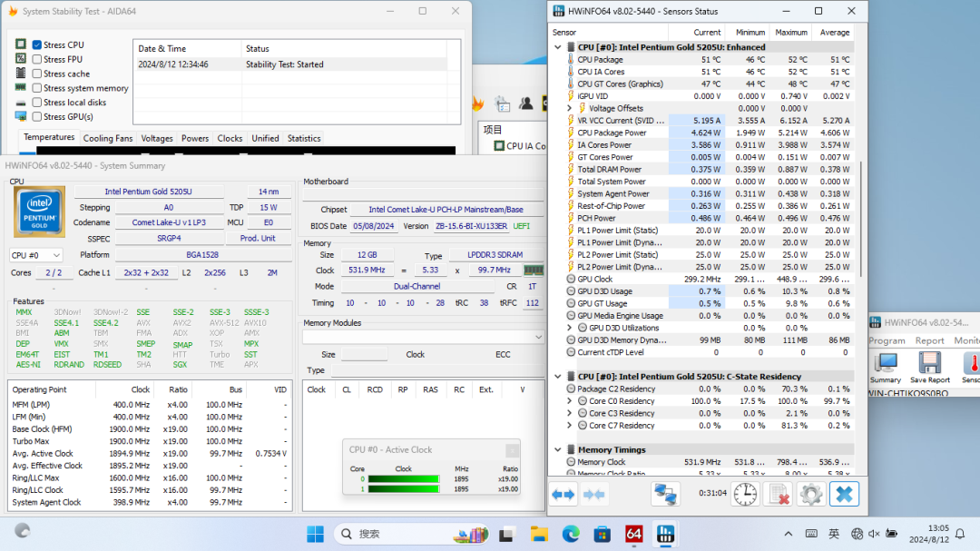The image size is (980, 551).
Task: Switch to the Cooling Fans tab
Action: [108, 139]
